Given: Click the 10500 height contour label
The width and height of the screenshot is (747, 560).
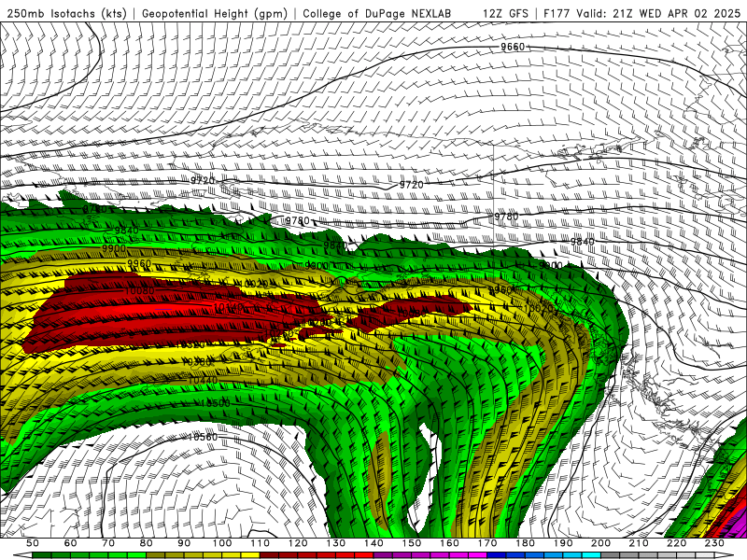Looking at the screenshot, I should [x=216, y=403].
